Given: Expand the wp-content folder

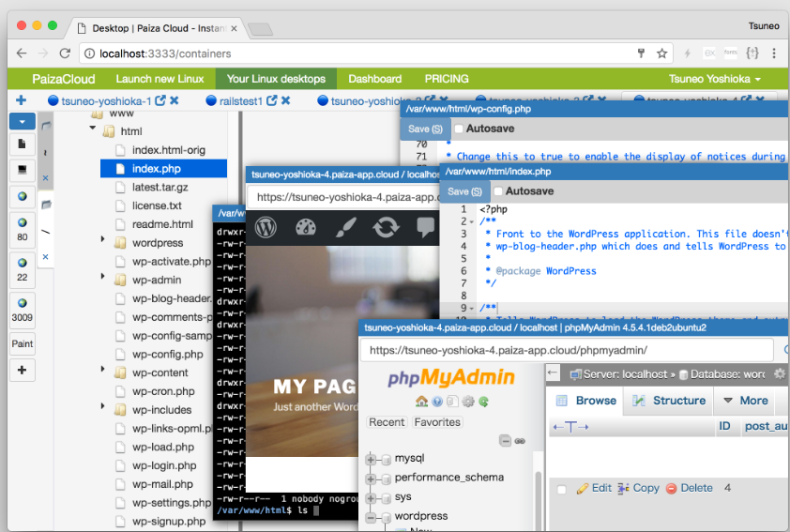Looking at the screenshot, I should 102,369.
